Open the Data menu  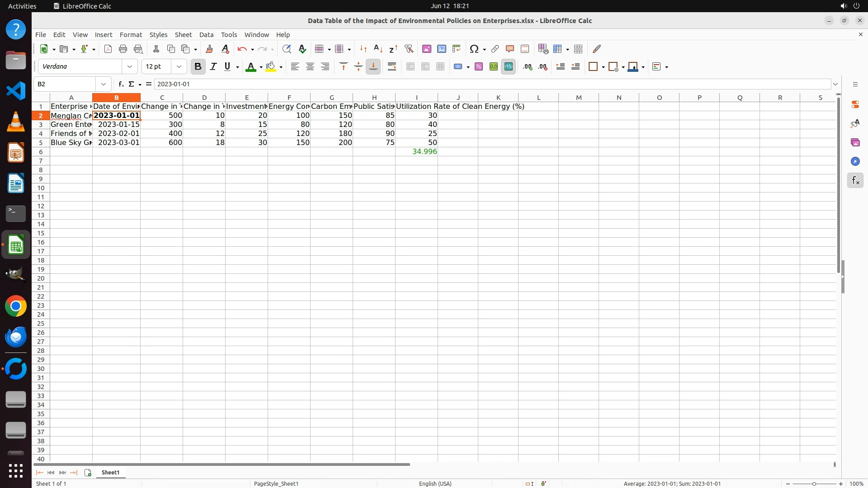point(206,35)
